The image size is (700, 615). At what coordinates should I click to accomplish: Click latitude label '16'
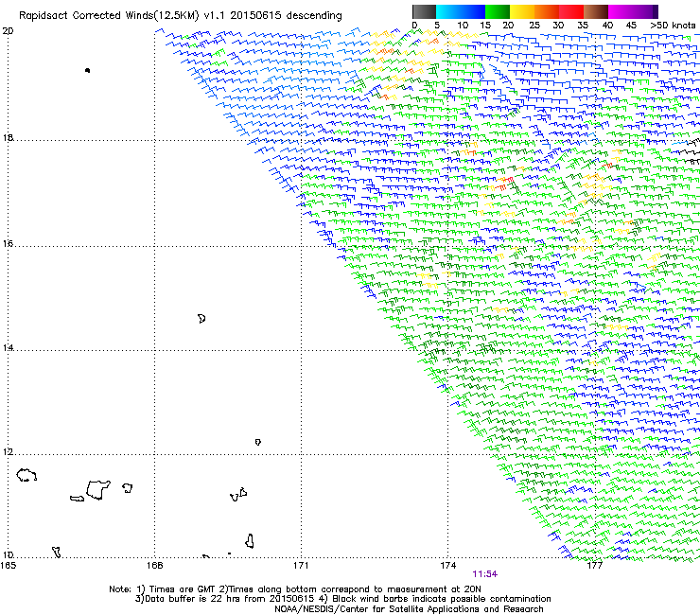[8, 243]
